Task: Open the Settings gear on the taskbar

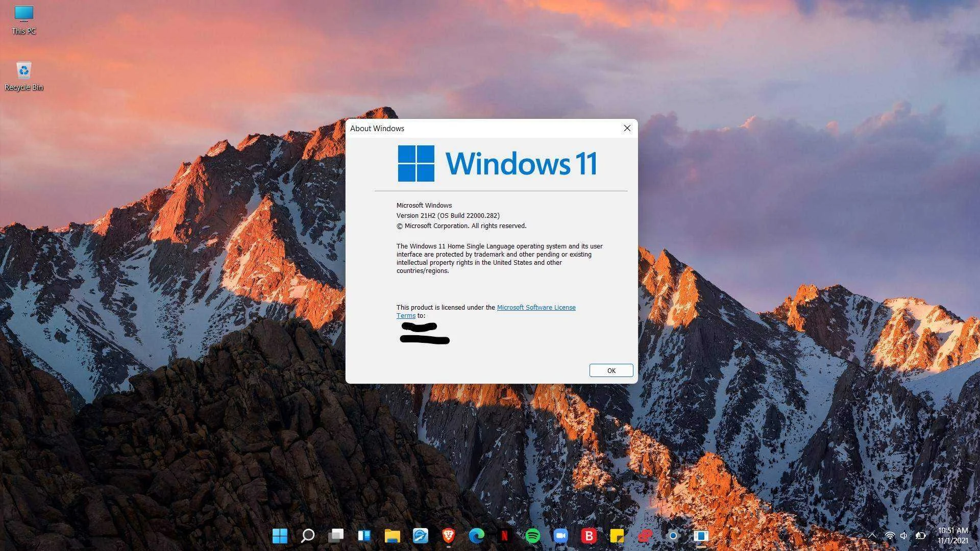Action: pyautogui.click(x=673, y=536)
